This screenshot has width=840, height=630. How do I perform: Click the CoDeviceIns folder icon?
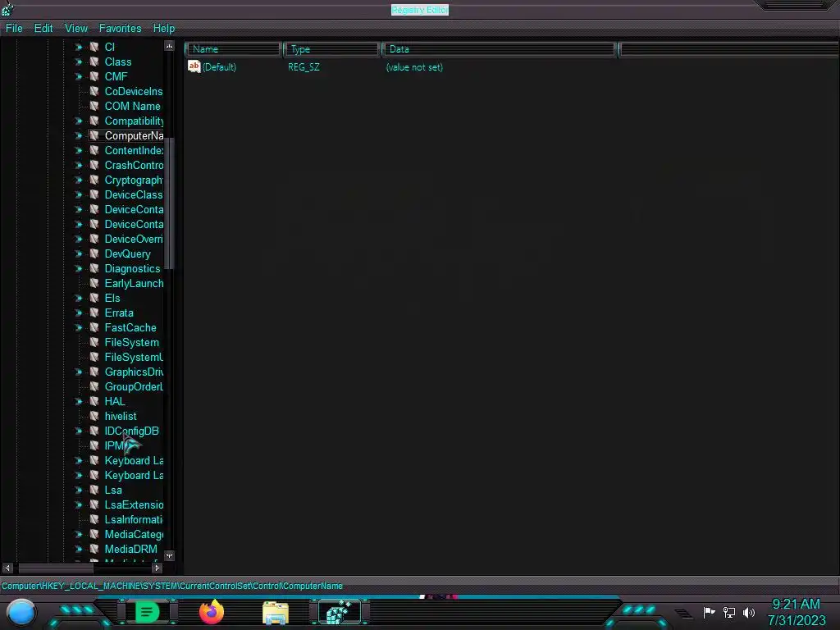pyautogui.click(x=94, y=92)
